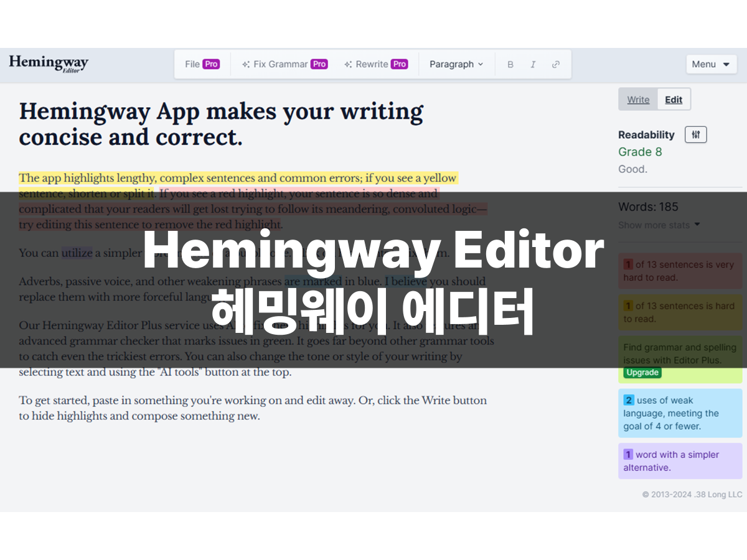Open the Paragraph style dropdown
Screen dimensions: 747x560
[x=456, y=64]
